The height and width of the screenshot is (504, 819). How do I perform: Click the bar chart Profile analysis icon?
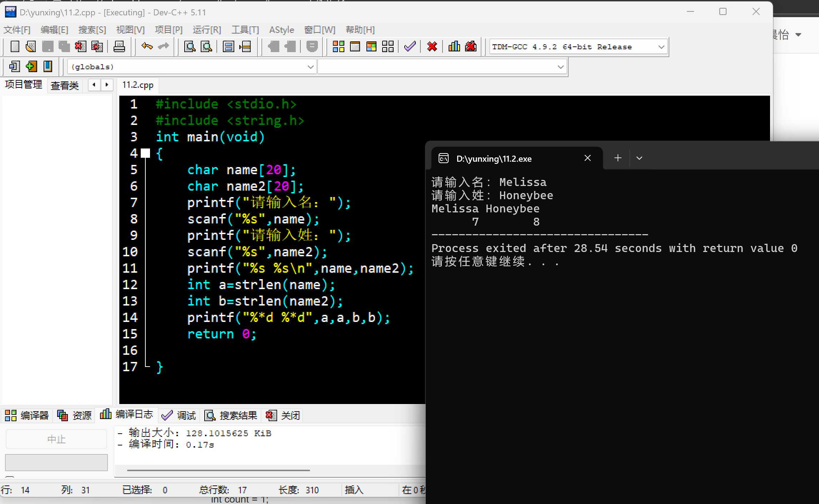pyautogui.click(x=454, y=47)
